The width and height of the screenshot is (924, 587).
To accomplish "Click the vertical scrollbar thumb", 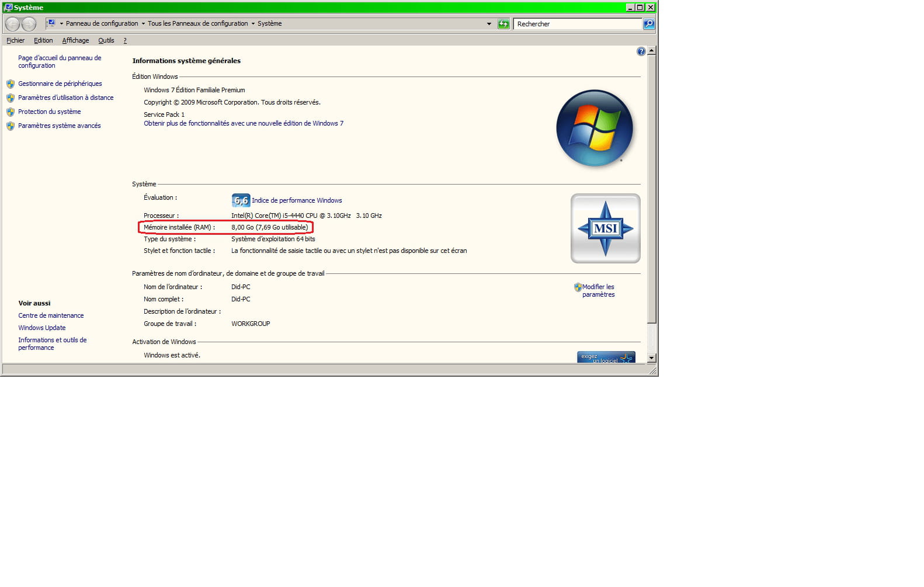I will pos(651,189).
